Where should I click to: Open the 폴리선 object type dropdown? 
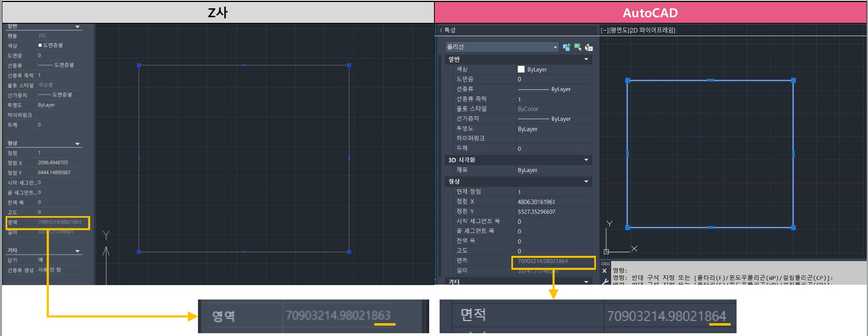tap(502, 47)
